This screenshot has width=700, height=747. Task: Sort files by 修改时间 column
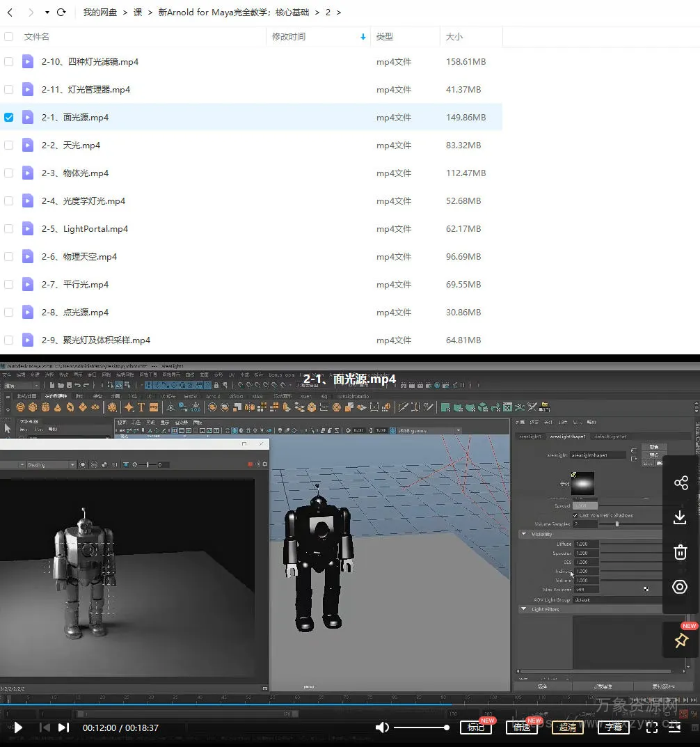click(289, 37)
